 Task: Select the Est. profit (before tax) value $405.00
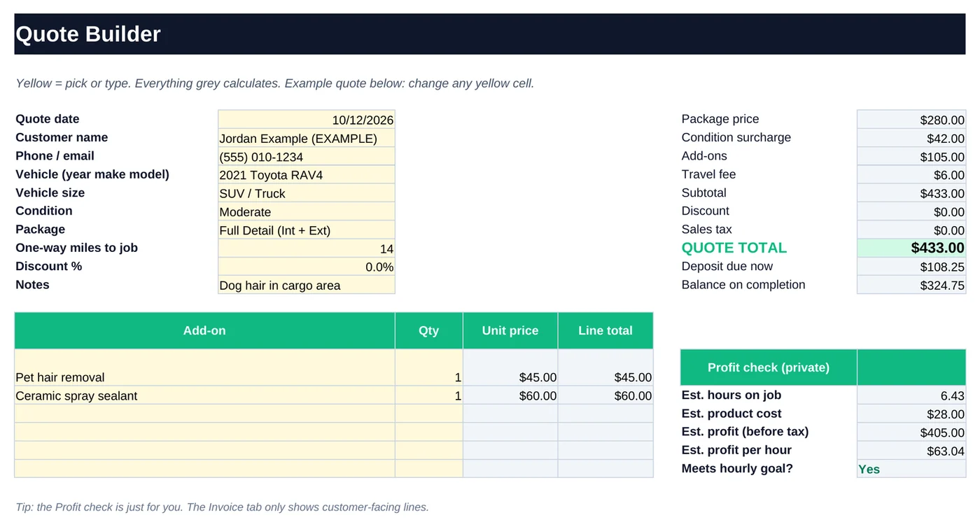point(911,432)
